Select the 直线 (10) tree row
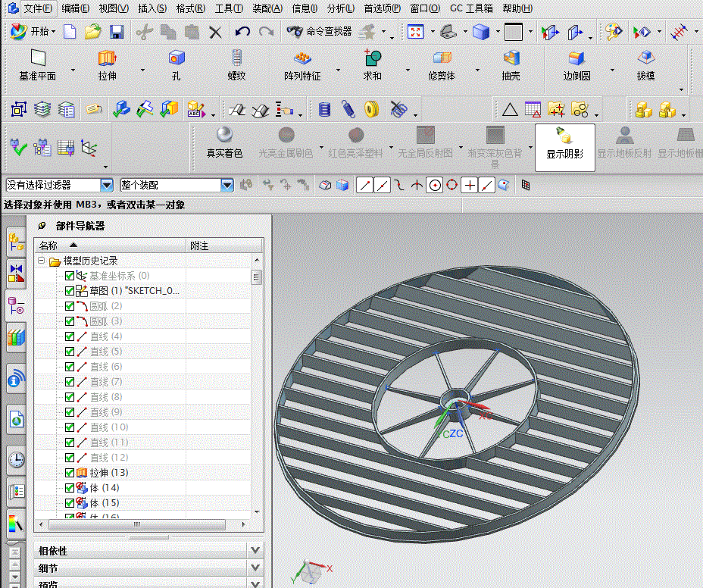The width and height of the screenshot is (703, 588). [142, 427]
